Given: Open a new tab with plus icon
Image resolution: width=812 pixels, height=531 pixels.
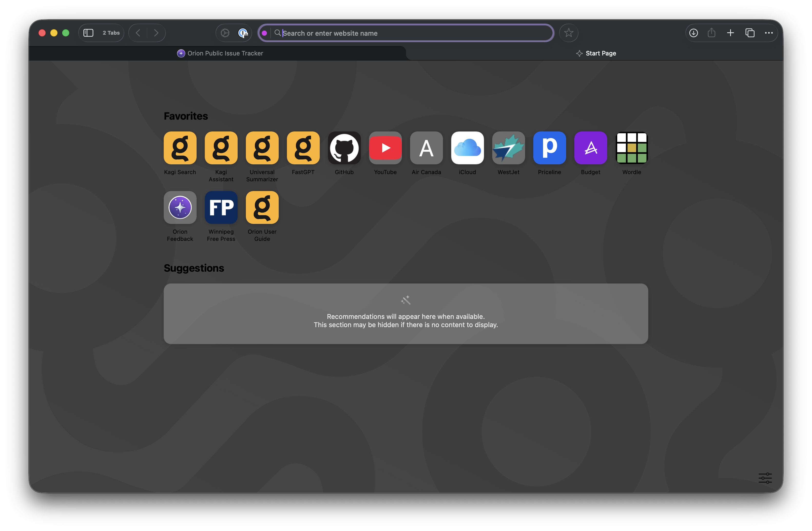Looking at the screenshot, I should pyautogui.click(x=730, y=33).
